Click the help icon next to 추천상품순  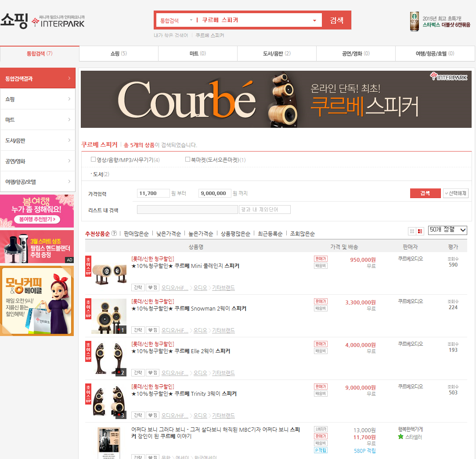(114, 233)
